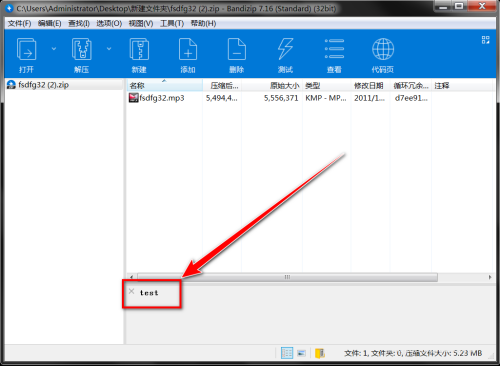Click the Code page (代码页) globe icon
Viewport: 500px width, 366px height.
pos(383,49)
